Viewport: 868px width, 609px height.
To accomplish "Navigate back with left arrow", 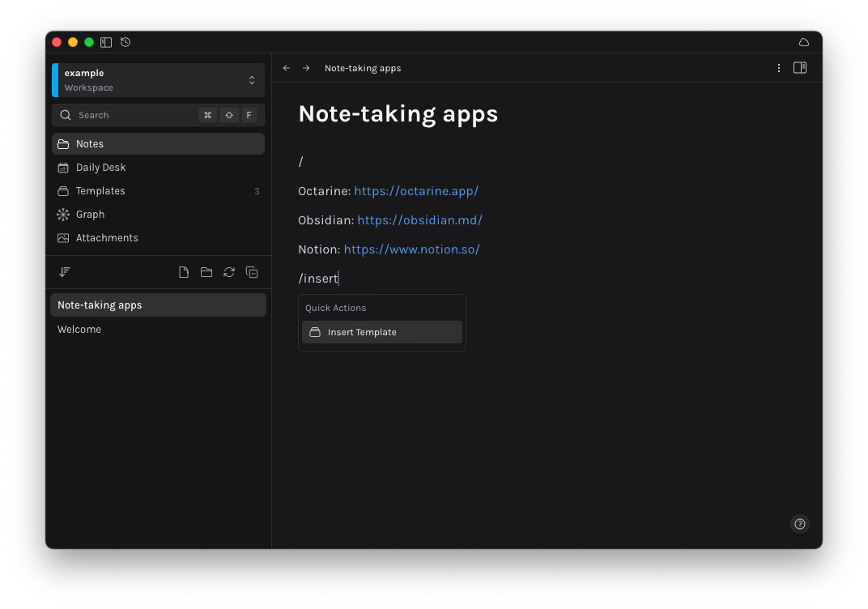I will [287, 68].
